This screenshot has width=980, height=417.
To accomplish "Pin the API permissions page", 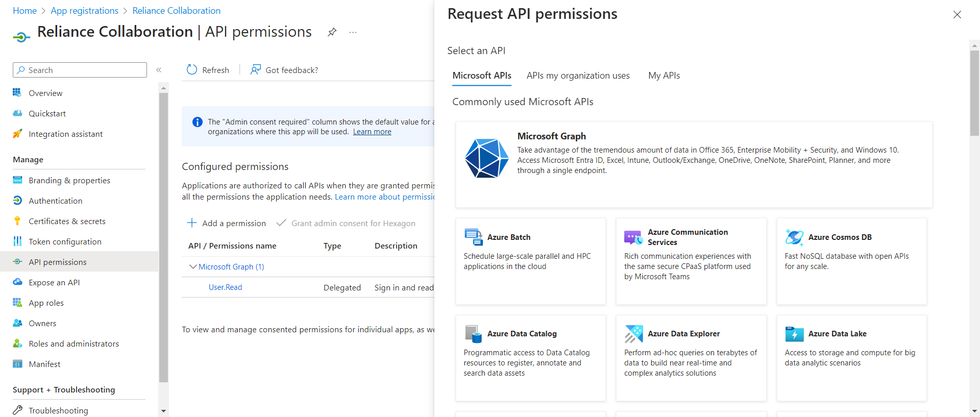I will tap(332, 32).
